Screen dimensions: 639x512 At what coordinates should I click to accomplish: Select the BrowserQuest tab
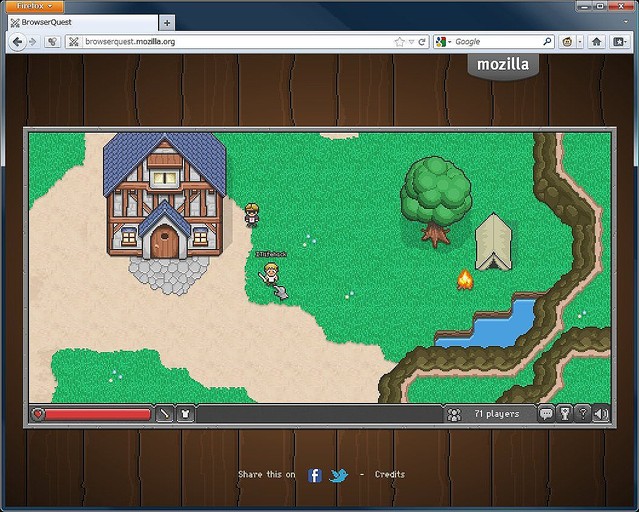tap(83, 22)
